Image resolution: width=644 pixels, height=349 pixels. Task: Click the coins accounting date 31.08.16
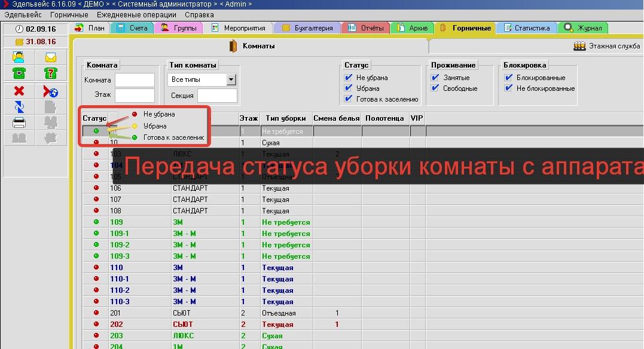pos(35,41)
